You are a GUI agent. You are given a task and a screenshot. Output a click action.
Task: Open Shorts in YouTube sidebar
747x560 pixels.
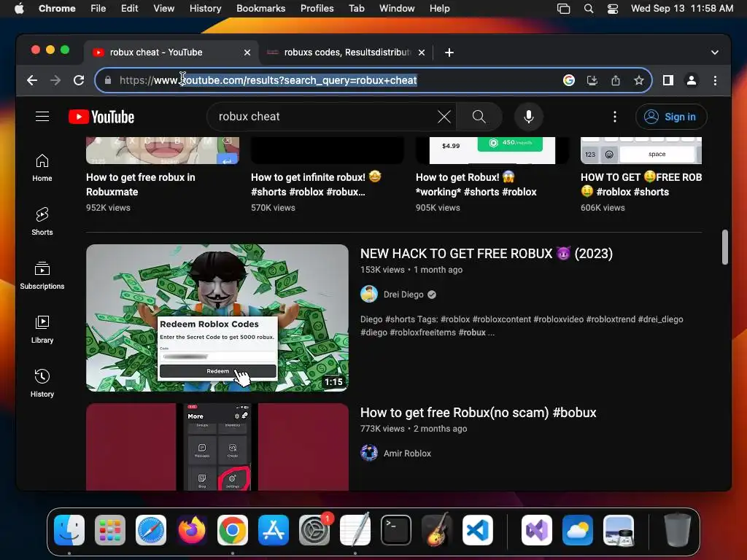pyautogui.click(x=42, y=222)
